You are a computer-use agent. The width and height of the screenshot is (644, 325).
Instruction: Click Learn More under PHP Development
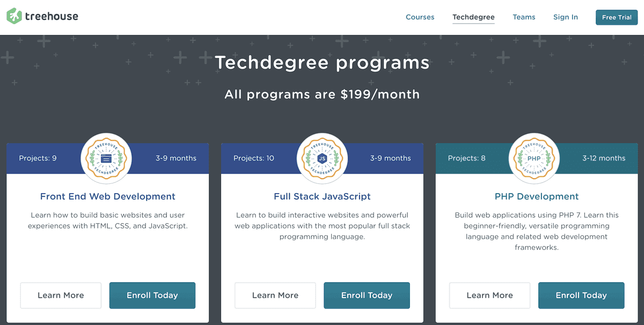coord(489,295)
